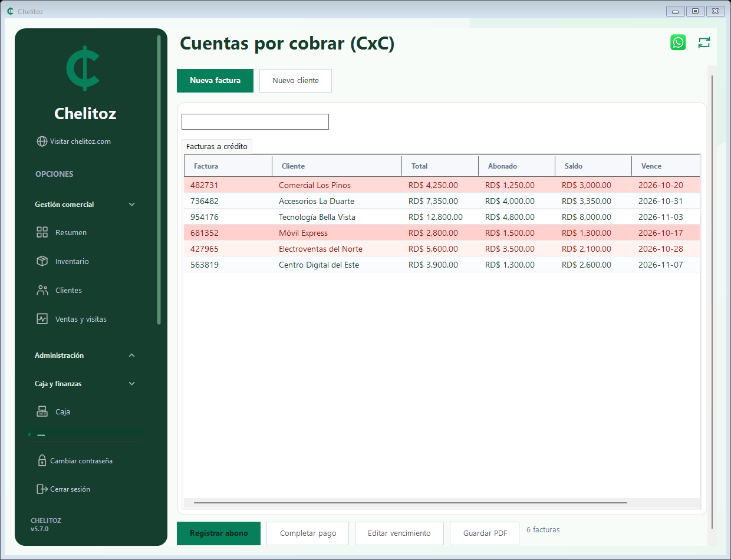Click client Accesorios La Duarte
The width and height of the screenshot is (731, 560).
317,201
